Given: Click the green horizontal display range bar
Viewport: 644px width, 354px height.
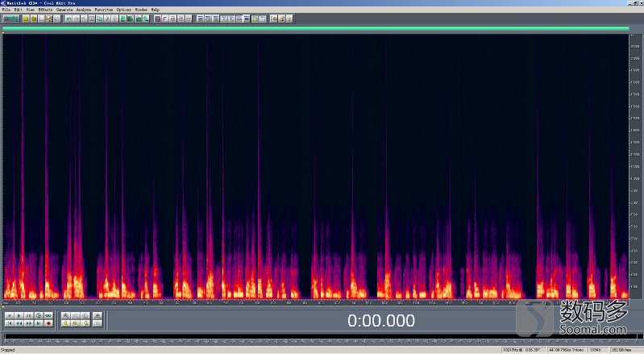Looking at the screenshot, I should (314, 29).
